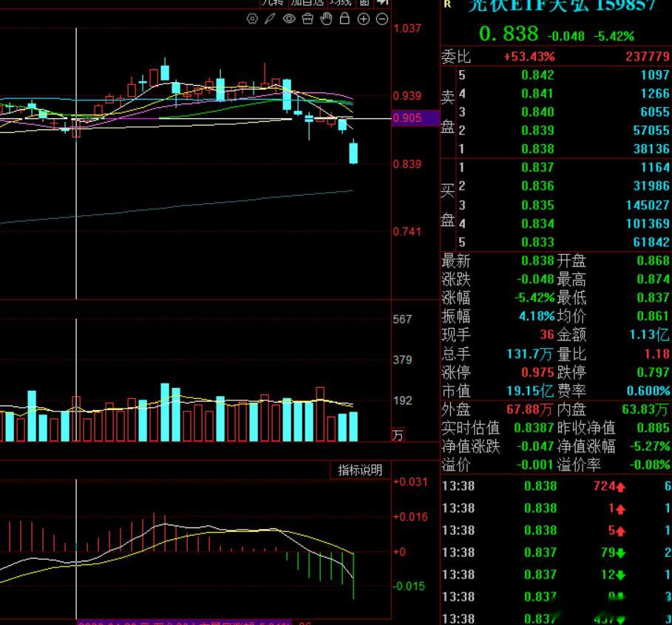The height and width of the screenshot is (625, 672).
Task: Click the big 0.838 latest price header
Action: click(x=509, y=34)
